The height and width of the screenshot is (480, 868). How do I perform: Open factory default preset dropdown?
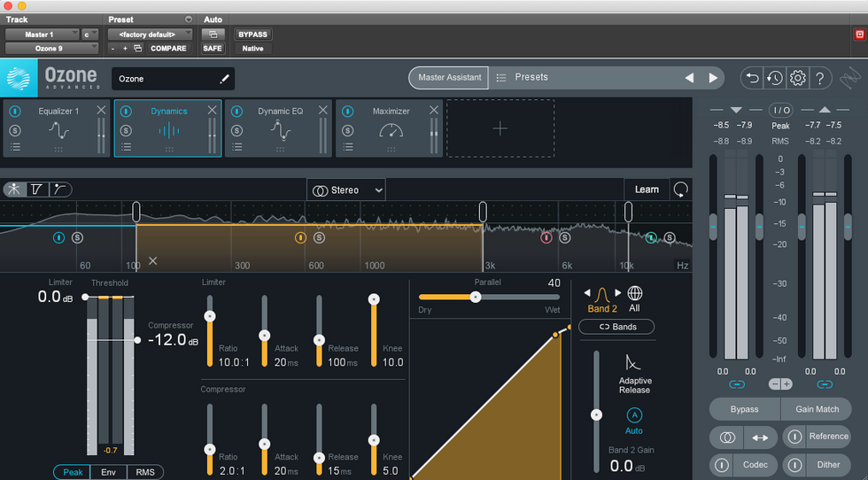click(x=150, y=35)
